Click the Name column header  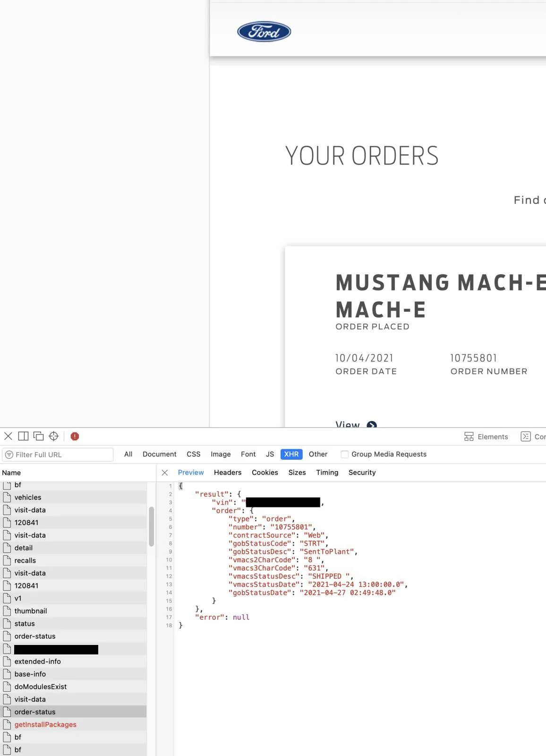pyautogui.click(x=11, y=472)
